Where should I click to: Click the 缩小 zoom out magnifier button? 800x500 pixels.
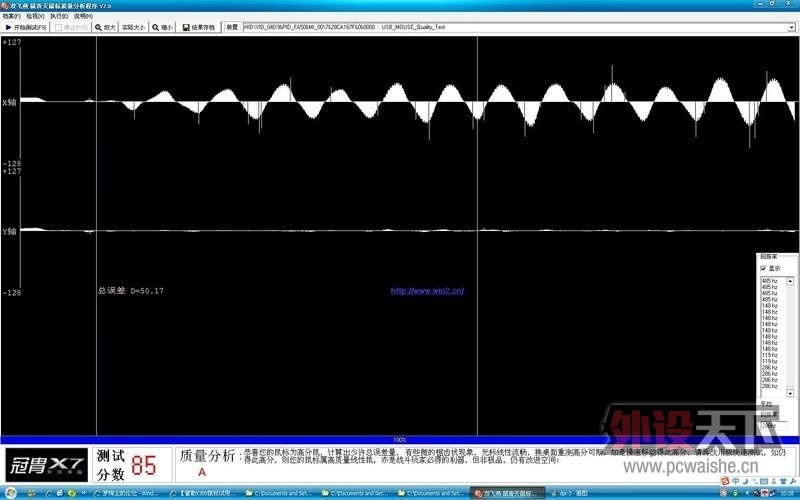[162, 27]
